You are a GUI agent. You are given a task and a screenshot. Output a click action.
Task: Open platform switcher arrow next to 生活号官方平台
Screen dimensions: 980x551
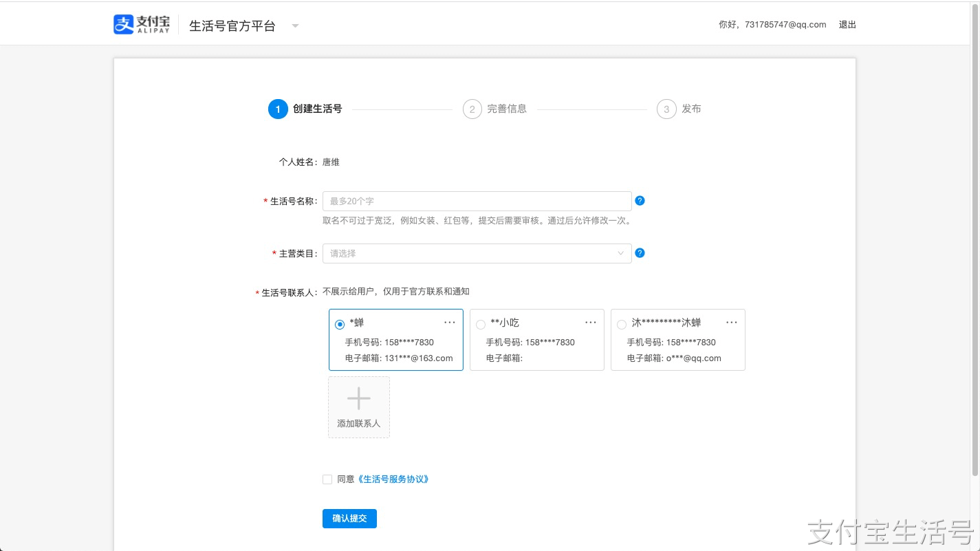pyautogui.click(x=295, y=26)
